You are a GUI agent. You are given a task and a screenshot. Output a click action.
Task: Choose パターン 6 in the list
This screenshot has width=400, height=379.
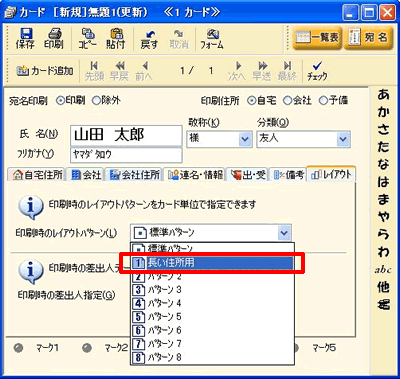tap(212, 330)
